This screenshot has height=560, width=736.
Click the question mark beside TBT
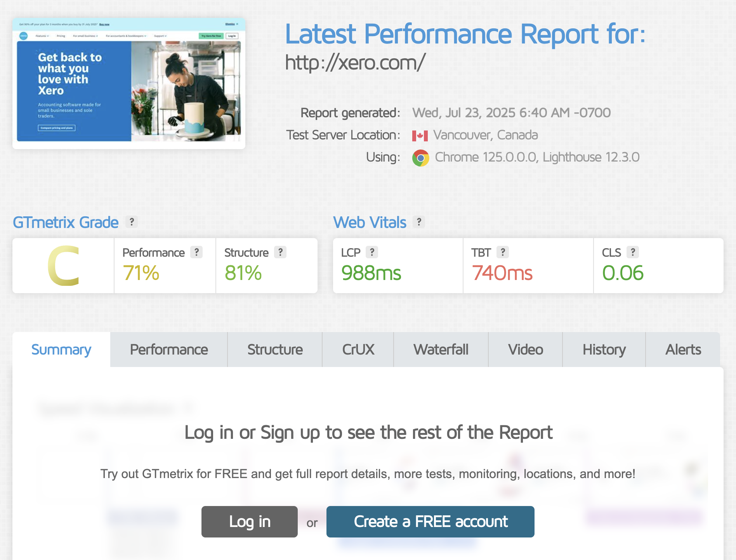point(503,252)
